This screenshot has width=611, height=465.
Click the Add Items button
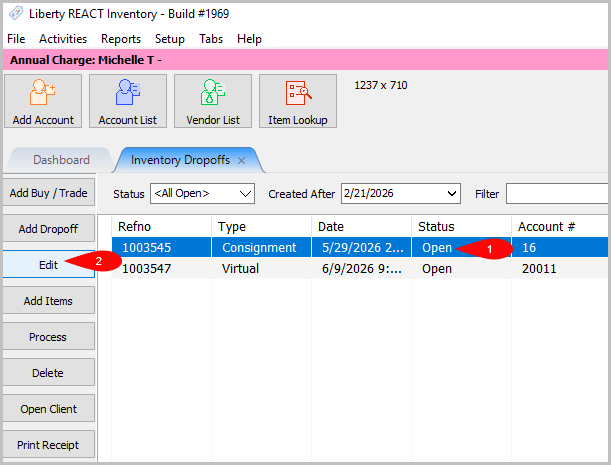[x=49, y=301]
